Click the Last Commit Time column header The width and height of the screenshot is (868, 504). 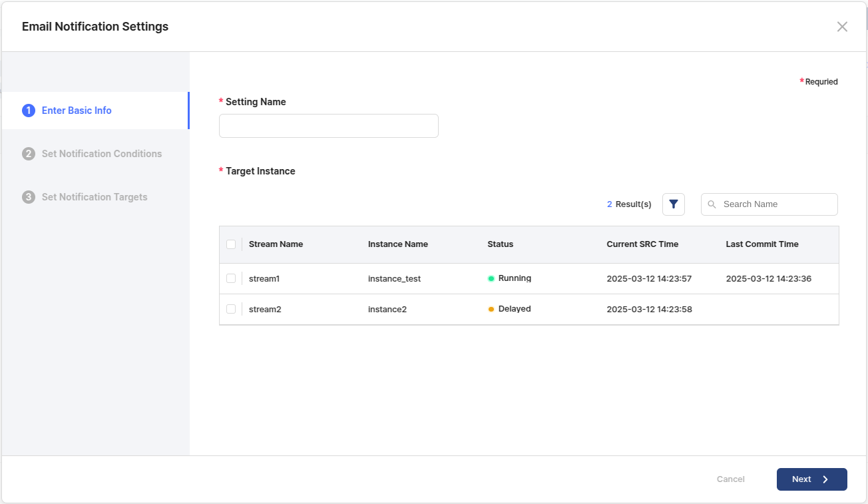pos(761,244)
